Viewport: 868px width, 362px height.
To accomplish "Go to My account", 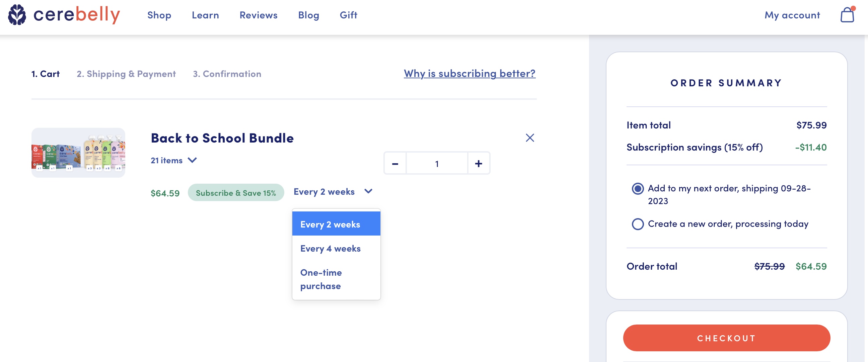I will [x=792, y=15].
